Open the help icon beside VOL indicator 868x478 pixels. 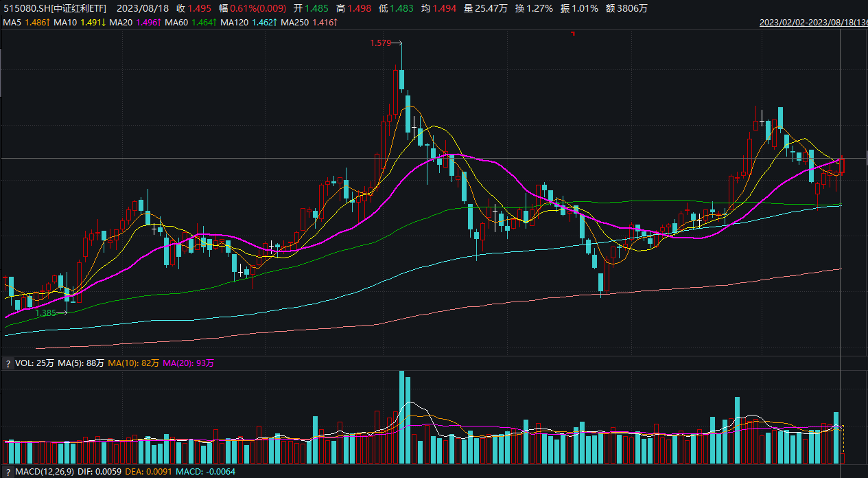click(x=8, y=363)
